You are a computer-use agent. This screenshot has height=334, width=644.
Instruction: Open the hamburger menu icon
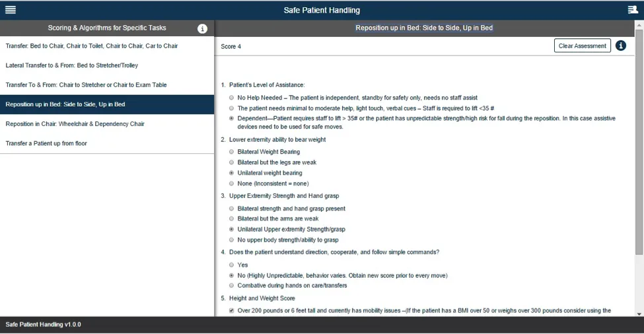[x=11, y=10]
